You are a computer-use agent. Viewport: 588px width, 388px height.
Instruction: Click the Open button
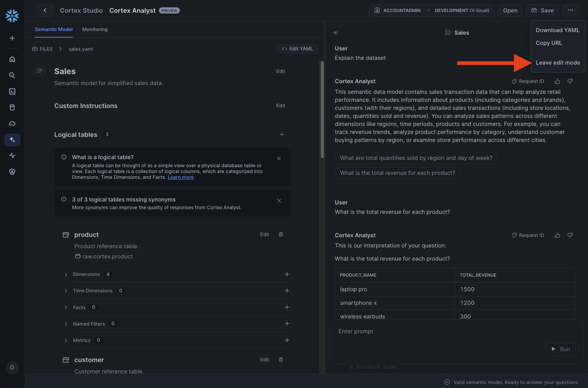coord(510,10)
